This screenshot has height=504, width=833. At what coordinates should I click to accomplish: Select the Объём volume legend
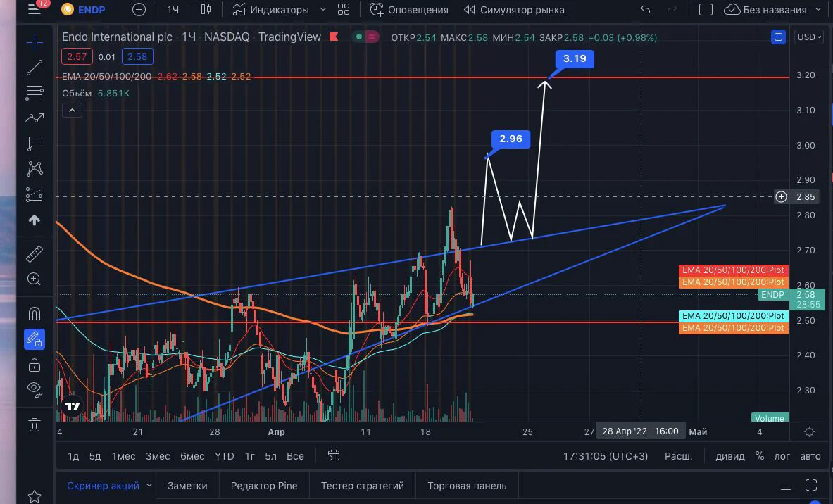pos(77,94)
